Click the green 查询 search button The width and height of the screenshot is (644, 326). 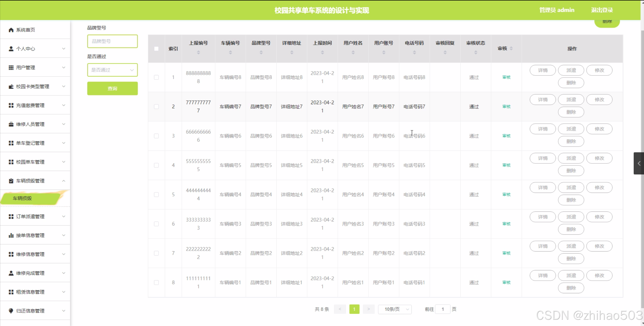112,88
